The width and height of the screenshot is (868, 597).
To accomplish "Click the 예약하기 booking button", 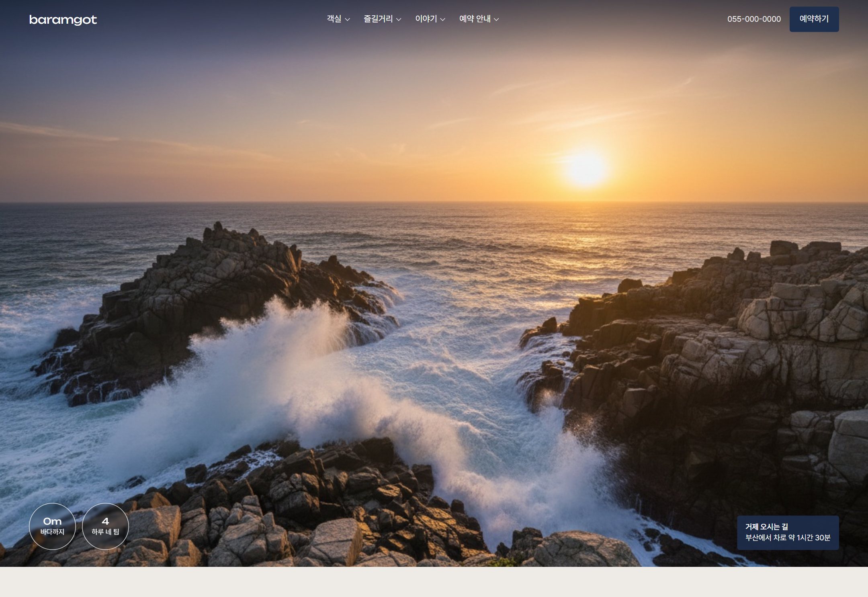I will click(x=814, y=19).
